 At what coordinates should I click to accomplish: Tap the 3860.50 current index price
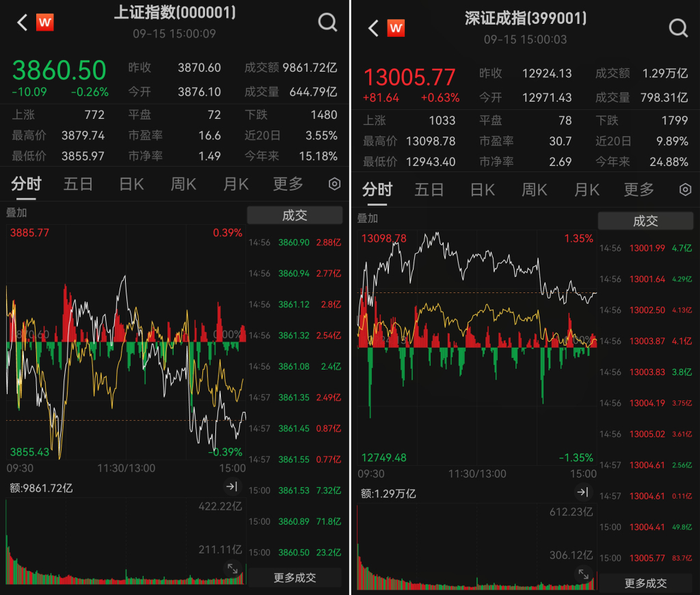(59, 71)
